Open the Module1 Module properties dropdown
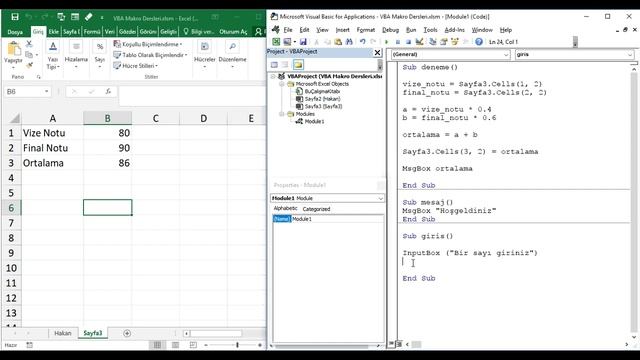Image resolution: width=640 pixels, height=360 pixels. [x=380, y=198]
